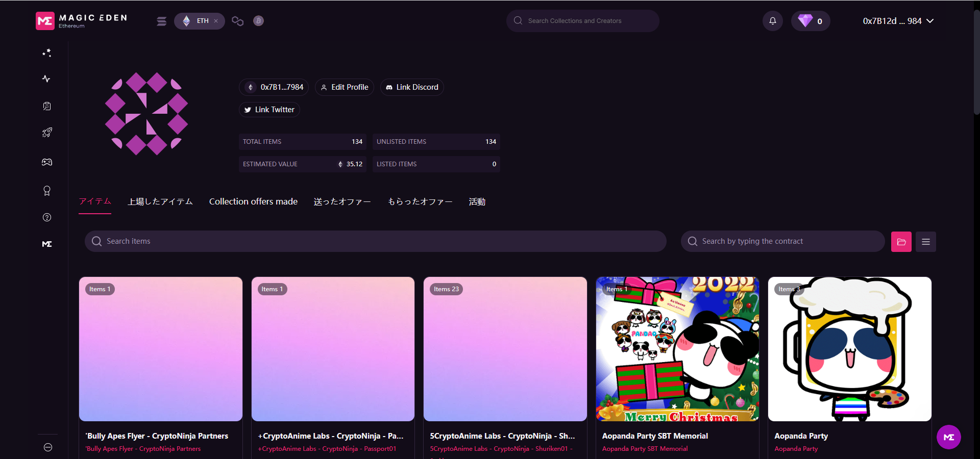Focus Search Collections and Creators field
The image size is (980, 459).
[x=583, y=21]
